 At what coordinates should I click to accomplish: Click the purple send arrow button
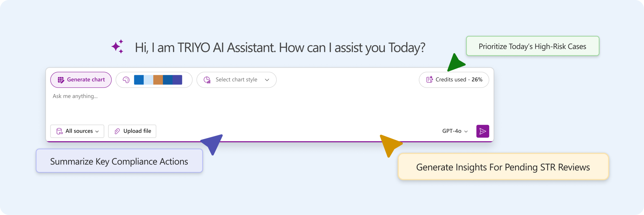pyautogui.click(x=482, y=131)
